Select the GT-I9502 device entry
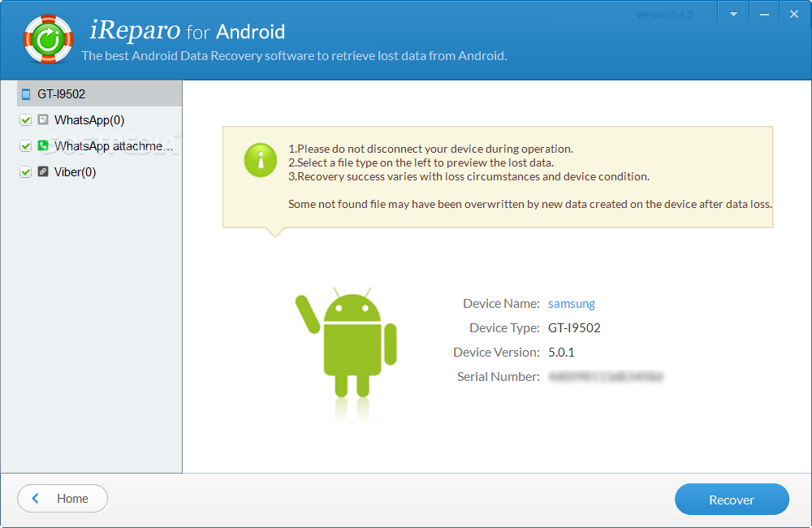The width and height of the screenshot is (812, 528). pos(99,93)
